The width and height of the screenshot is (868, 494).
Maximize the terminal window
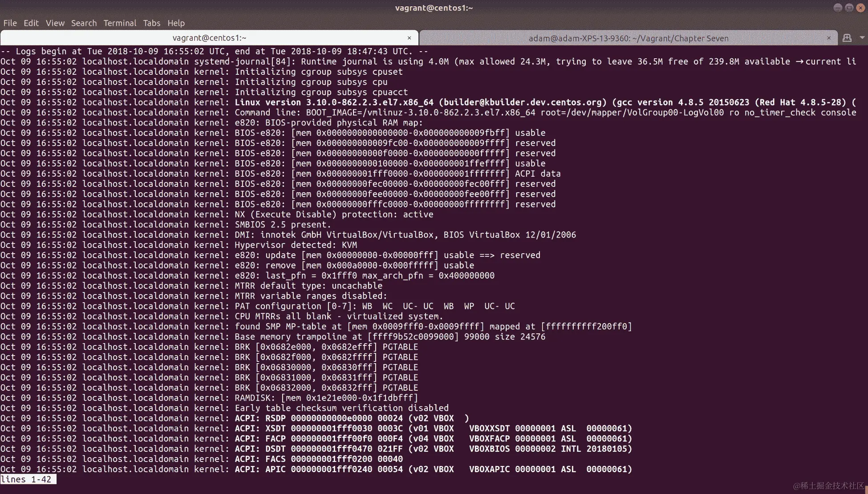(x=849, y=8)
